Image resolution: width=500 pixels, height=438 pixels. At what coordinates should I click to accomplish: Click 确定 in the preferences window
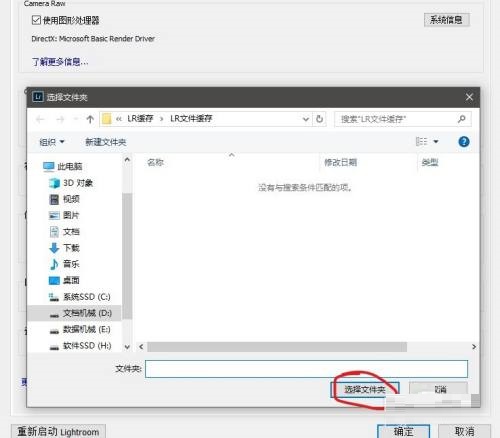point(403,432)
